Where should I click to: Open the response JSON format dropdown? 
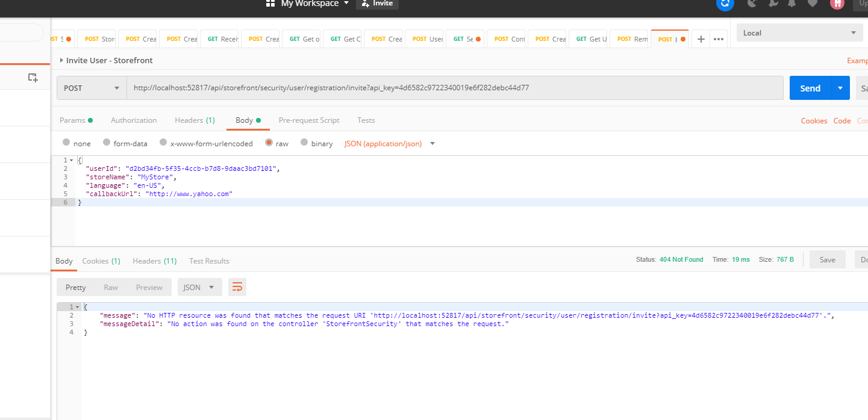(199, 287)
